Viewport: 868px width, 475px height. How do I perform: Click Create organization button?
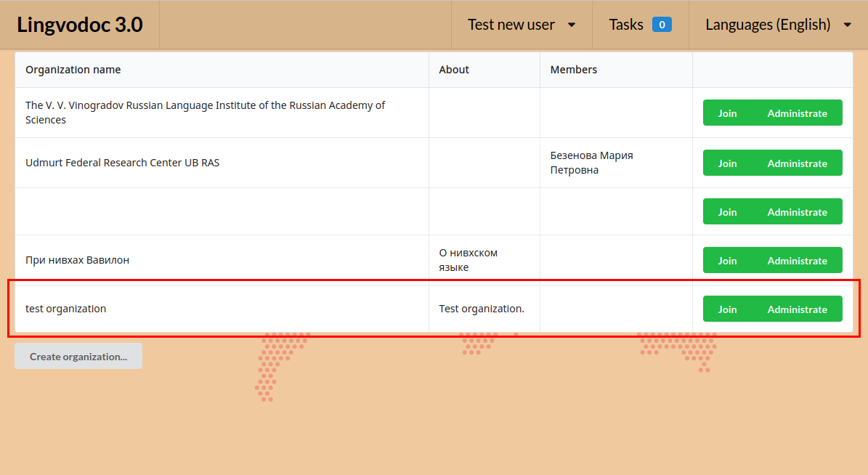pyautogui.click(x=78, y=356)
